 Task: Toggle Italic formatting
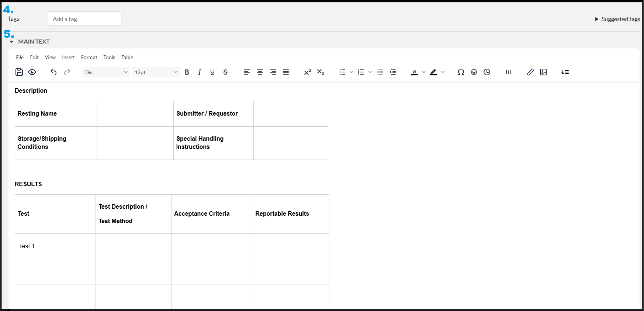200,72
